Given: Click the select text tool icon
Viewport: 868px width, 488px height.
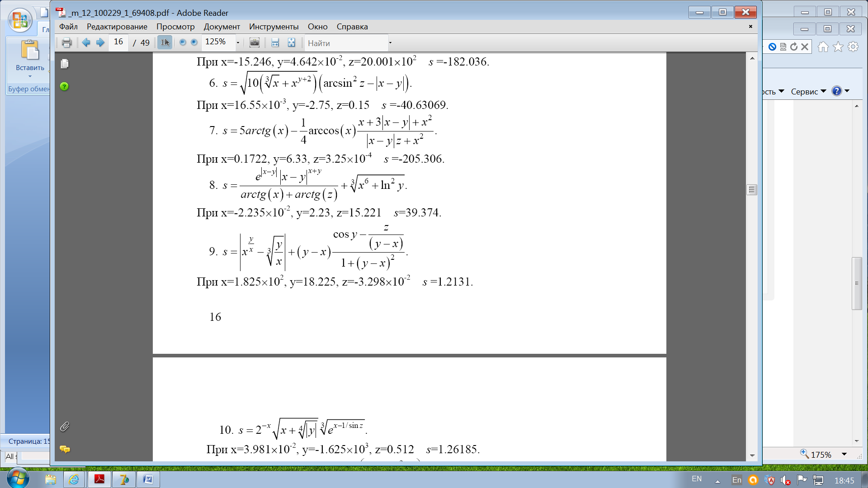Looking at the screenshot, I should click(165, 42).
